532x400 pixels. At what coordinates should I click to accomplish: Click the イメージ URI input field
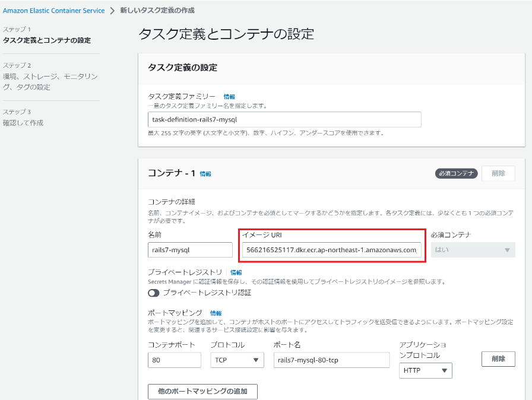331,250
